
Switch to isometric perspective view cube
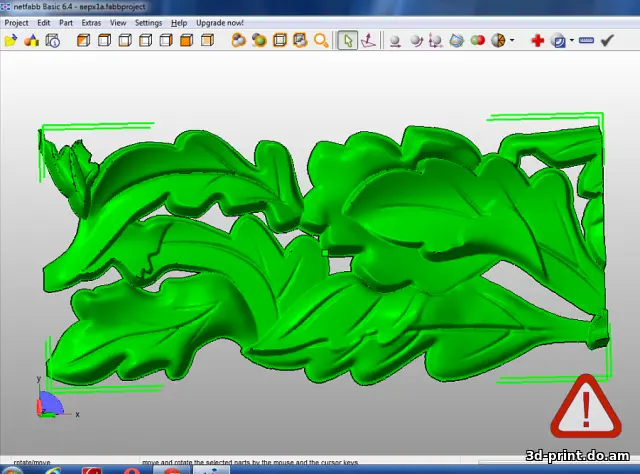(x=83, y=40)
